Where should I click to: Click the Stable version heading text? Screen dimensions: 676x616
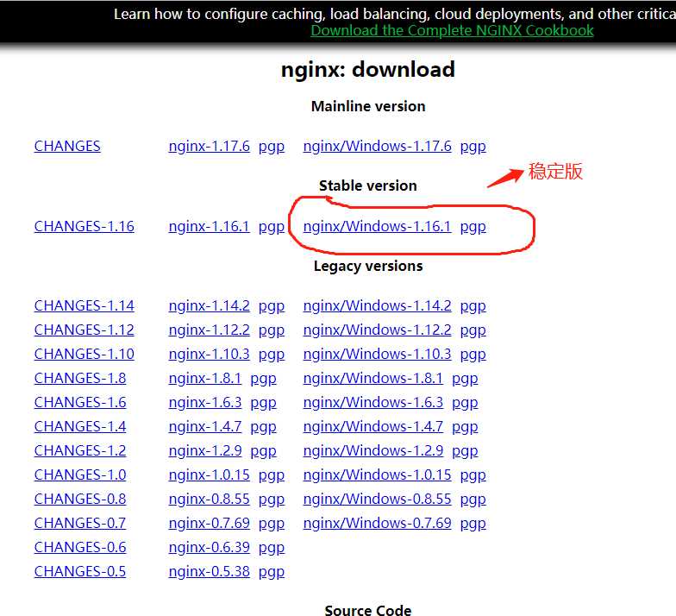(367, 185)
